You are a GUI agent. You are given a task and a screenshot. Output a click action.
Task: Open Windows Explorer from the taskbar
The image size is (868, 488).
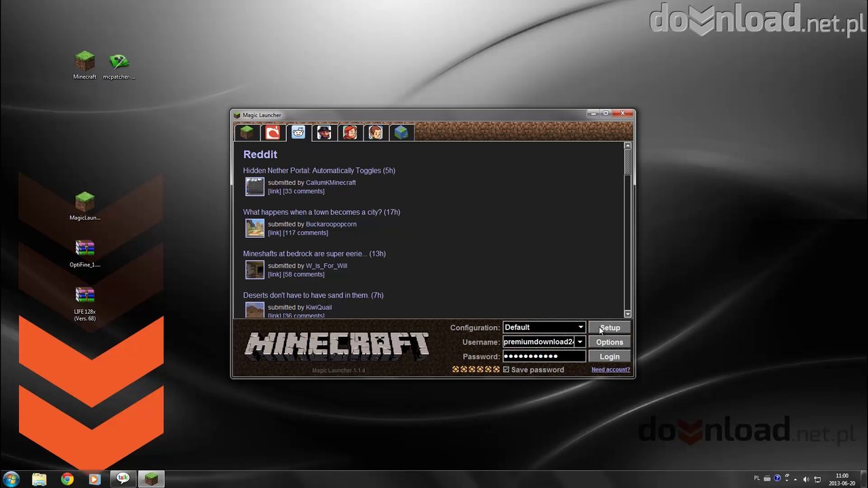tap(39, 479)
